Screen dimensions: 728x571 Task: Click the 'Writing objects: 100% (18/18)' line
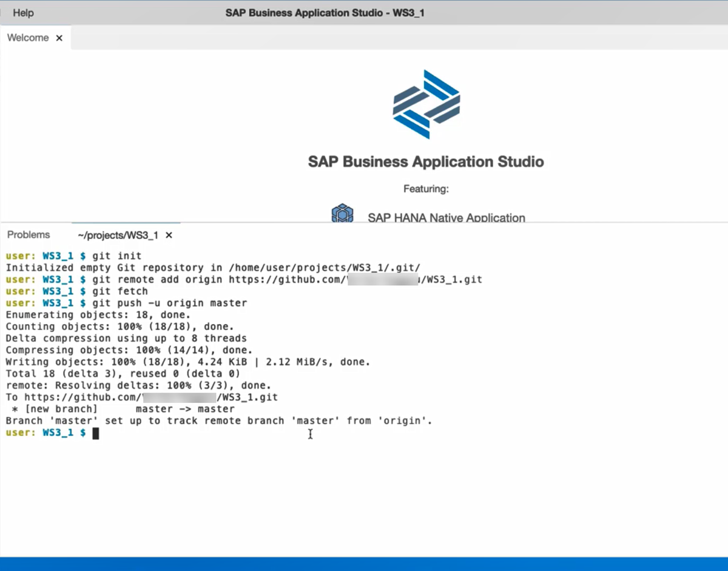[188, 362]
